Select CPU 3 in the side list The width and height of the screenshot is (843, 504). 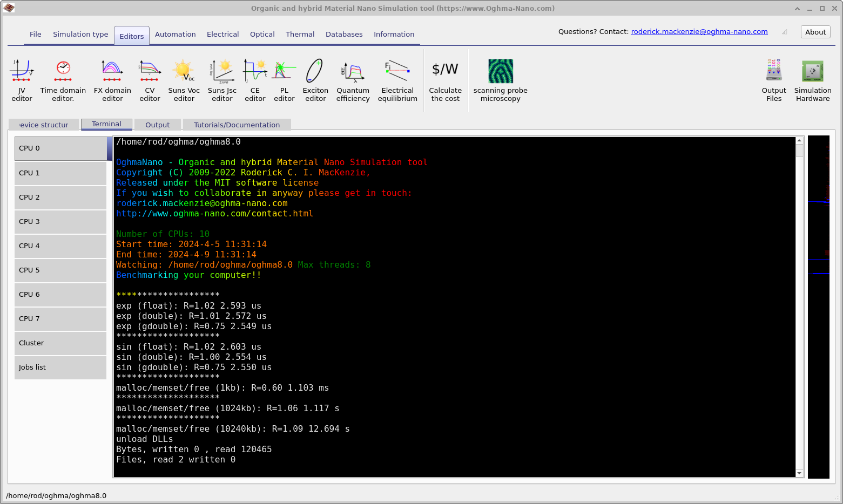[x=60, y=222]
